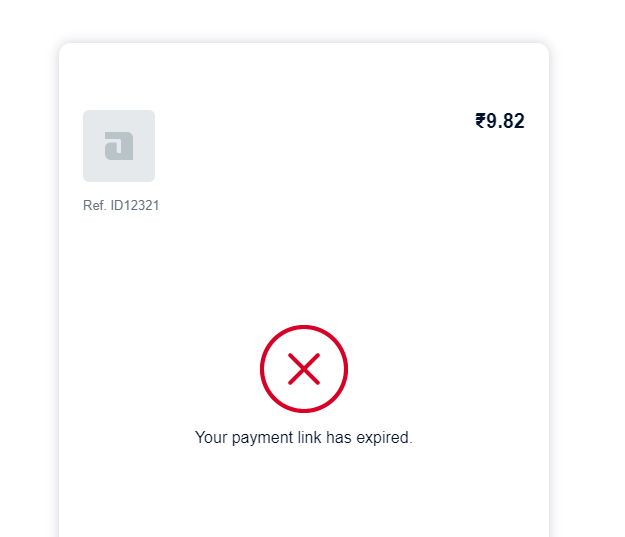Click the red expired cross icon
Viewport: 625px width, 537px height.
(304, 369)
